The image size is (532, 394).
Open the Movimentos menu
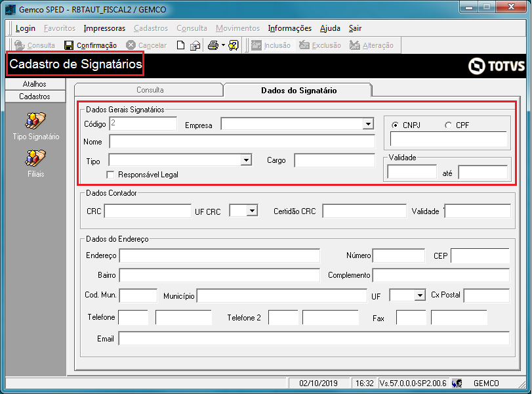click(238, 28)
